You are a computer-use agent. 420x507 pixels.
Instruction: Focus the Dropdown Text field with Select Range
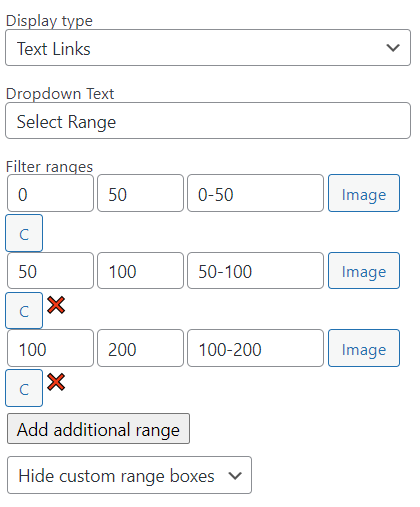click(208, 121)
